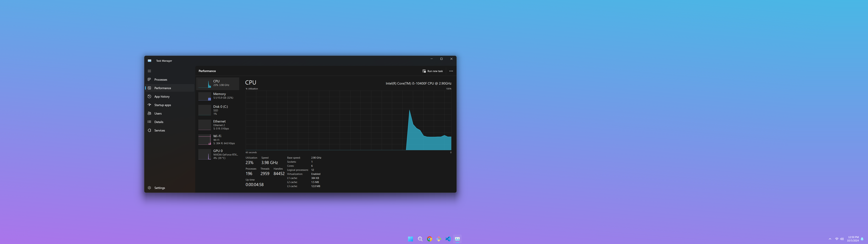
Task: Toggle the hamburger navigation menu
Action: point(149,71)
